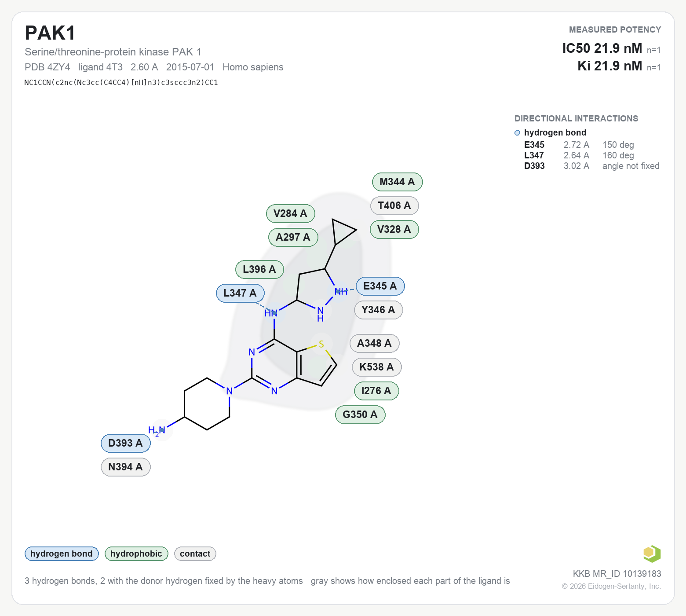Click the "angle not fixed" note
This screenshot has width=686, height=616.
[x=631, y=166]
